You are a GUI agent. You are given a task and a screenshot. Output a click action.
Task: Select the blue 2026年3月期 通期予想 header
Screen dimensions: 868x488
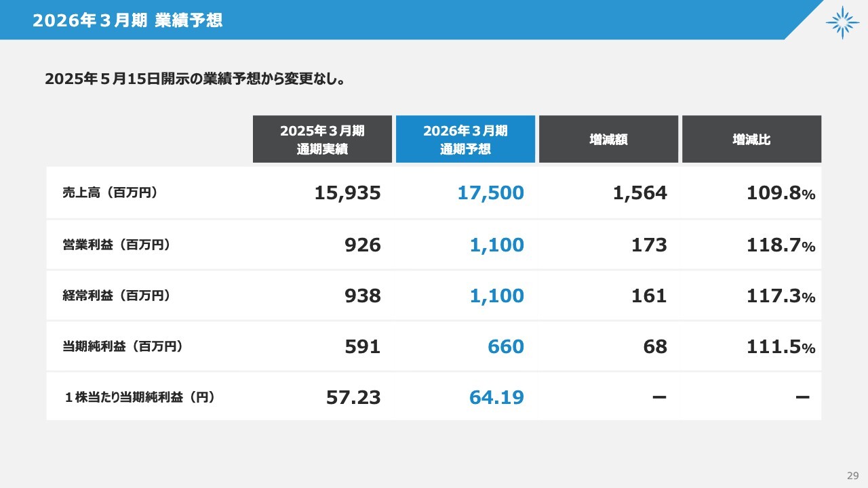[x=465, y=139]
